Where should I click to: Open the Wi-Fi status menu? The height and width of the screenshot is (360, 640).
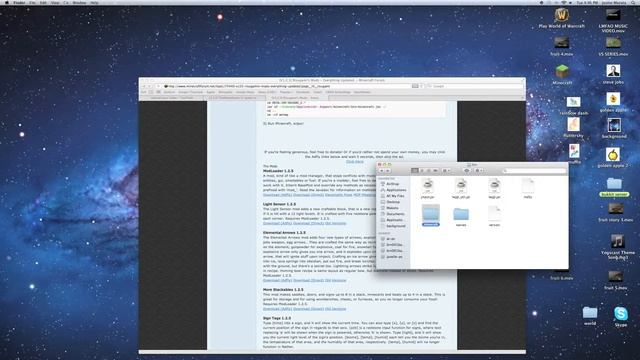point(564,2)
